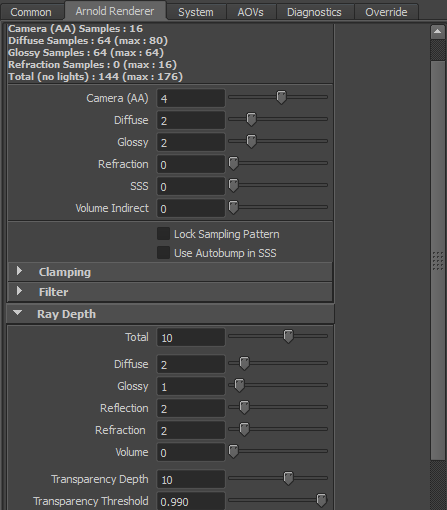Click the Camera (AA) slider handle

(281, 97)
